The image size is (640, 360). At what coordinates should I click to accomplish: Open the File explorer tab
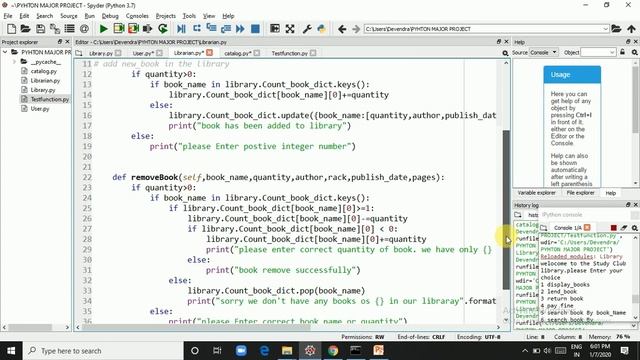click(580, 193)
